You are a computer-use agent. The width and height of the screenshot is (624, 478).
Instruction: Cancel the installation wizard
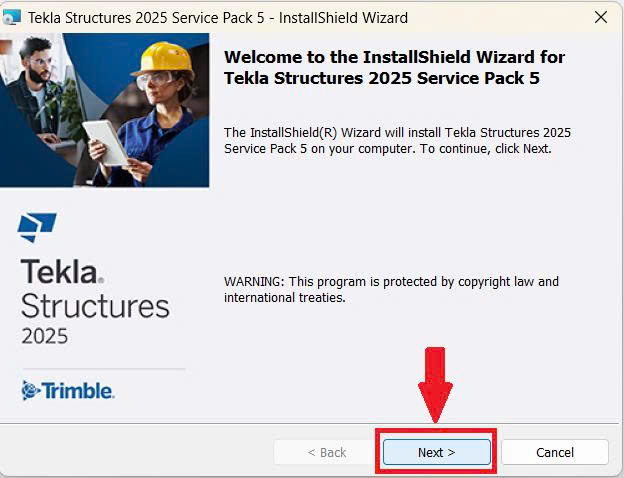(554, 452)
